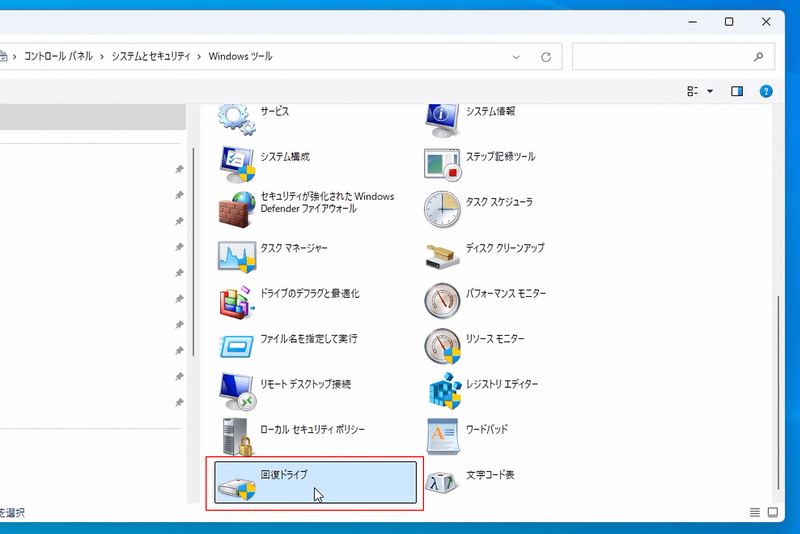
Task: Open Windows Defender ファイアウォール brick wall icon
Action: tap(237, 210)
